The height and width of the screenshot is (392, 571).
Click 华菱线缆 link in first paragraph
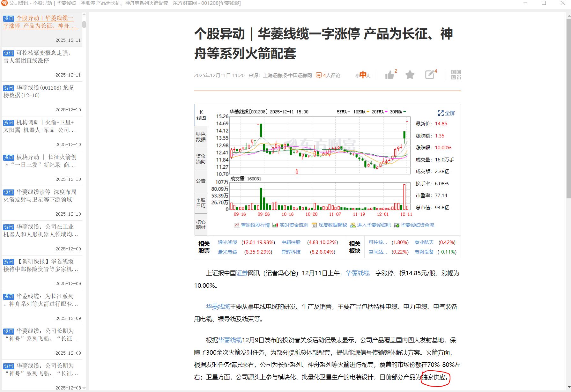[358, 273]
